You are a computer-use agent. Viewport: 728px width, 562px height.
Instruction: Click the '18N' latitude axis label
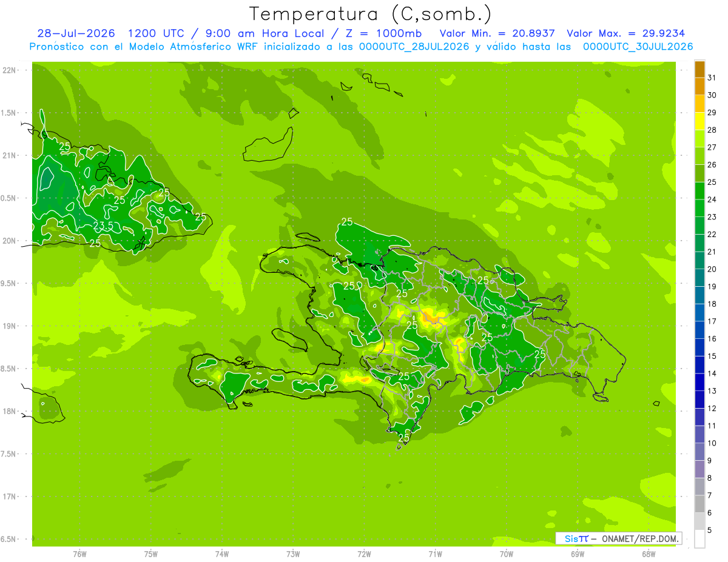pyautogui.click(x=10, y=411)
